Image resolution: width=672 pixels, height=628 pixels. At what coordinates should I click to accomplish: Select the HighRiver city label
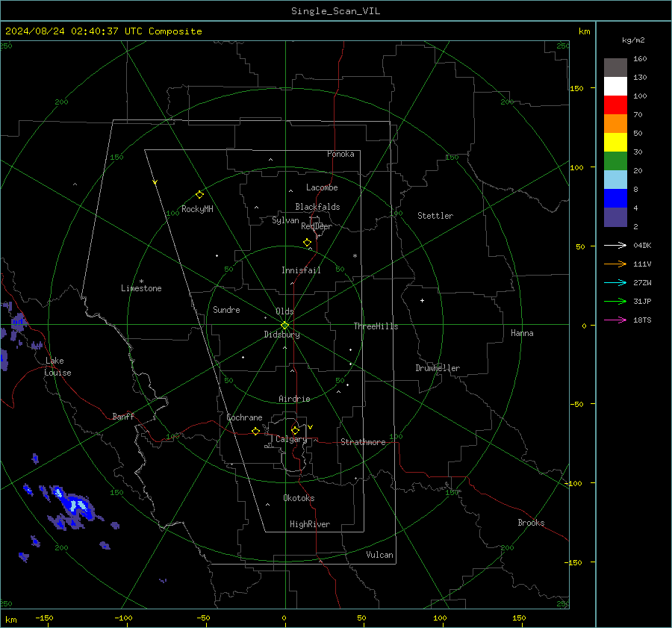tap(310, 524)
